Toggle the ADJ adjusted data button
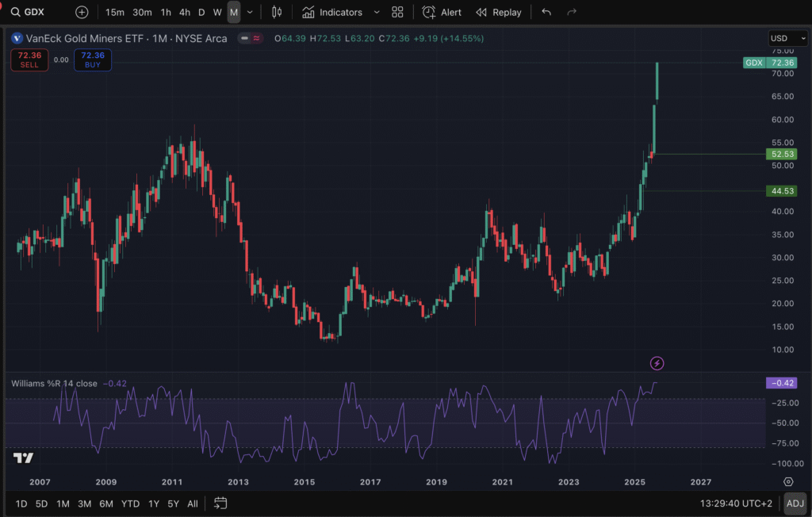812x517 pixels. tap(795, 504)
